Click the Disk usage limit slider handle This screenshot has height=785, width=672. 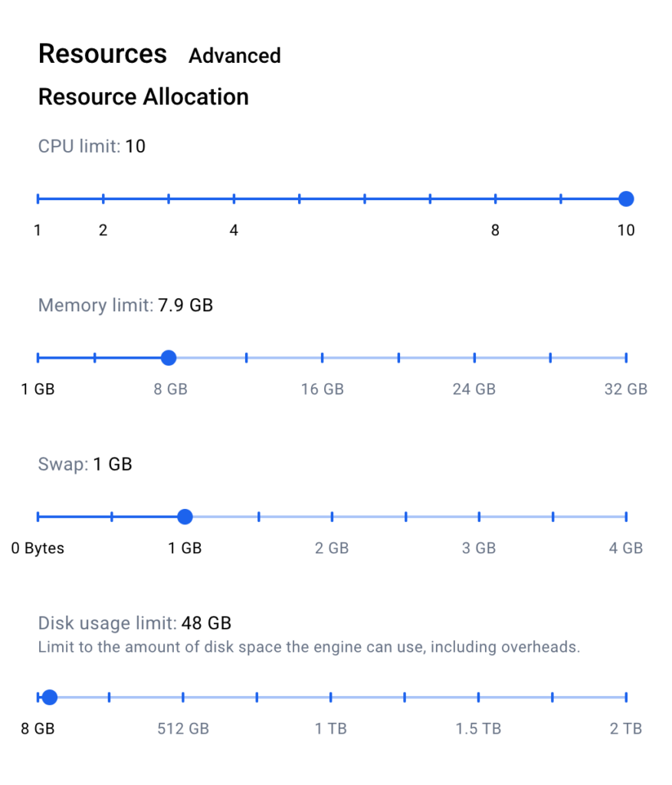point(50,698)
